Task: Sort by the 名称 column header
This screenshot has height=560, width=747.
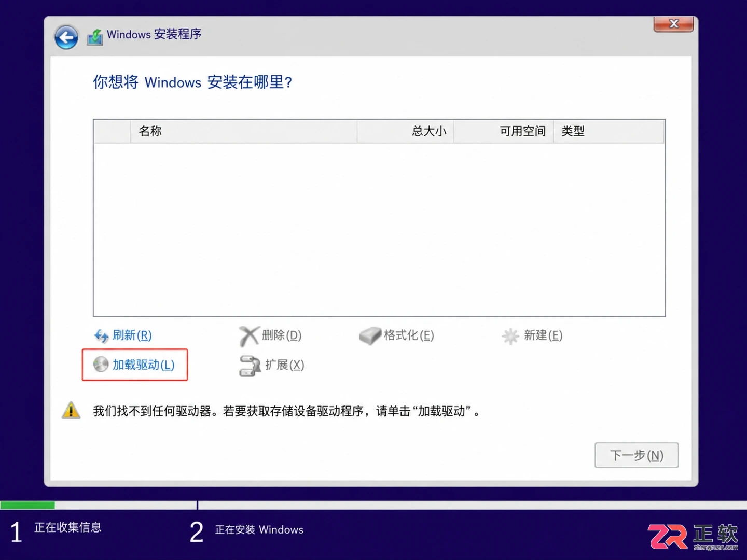Action: (x=244, y=131)
